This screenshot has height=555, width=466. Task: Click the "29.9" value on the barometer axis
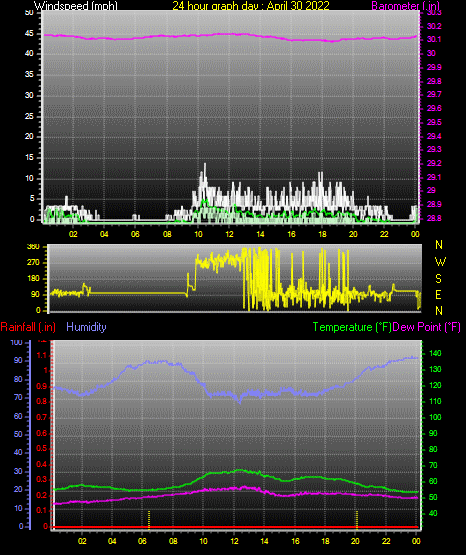[434, 67]
